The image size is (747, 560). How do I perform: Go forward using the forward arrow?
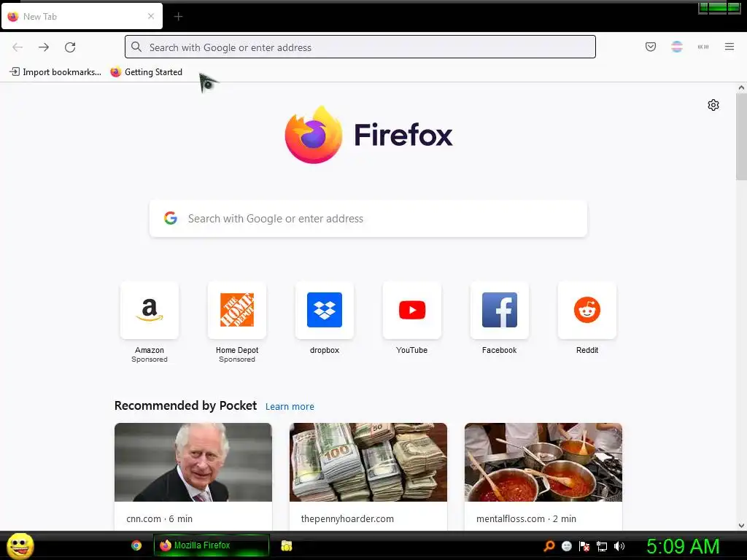coord(44,47)
